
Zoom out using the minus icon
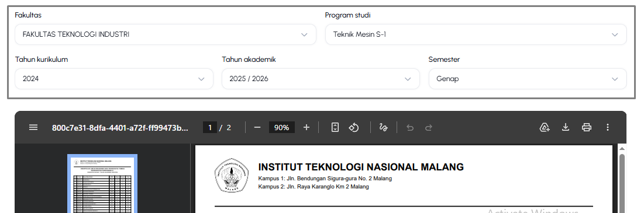click(257, 127)
